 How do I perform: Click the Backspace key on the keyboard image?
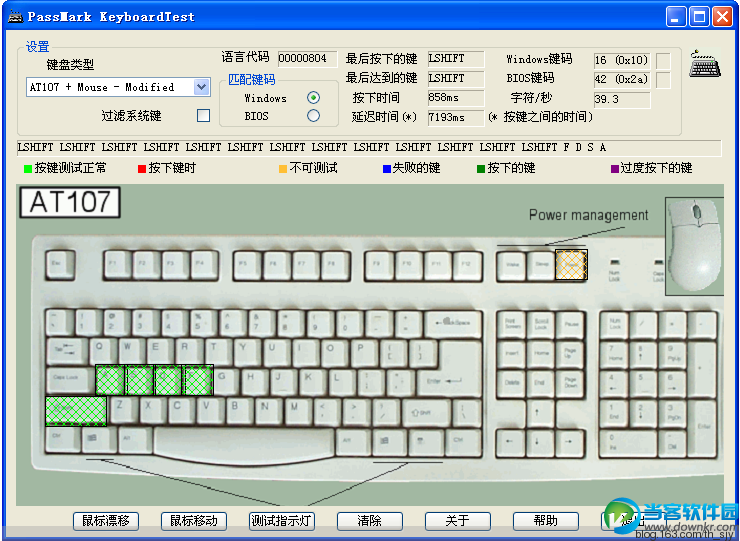(454, 325)
